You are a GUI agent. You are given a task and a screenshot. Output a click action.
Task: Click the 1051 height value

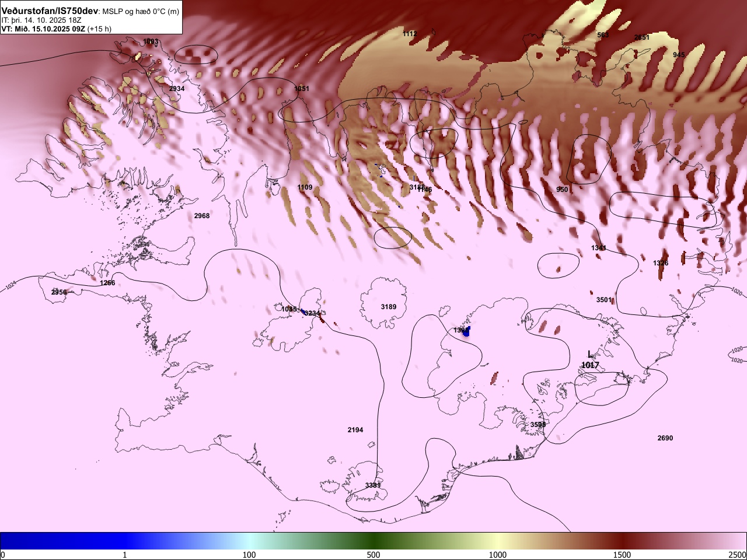[x=302, y=89]
